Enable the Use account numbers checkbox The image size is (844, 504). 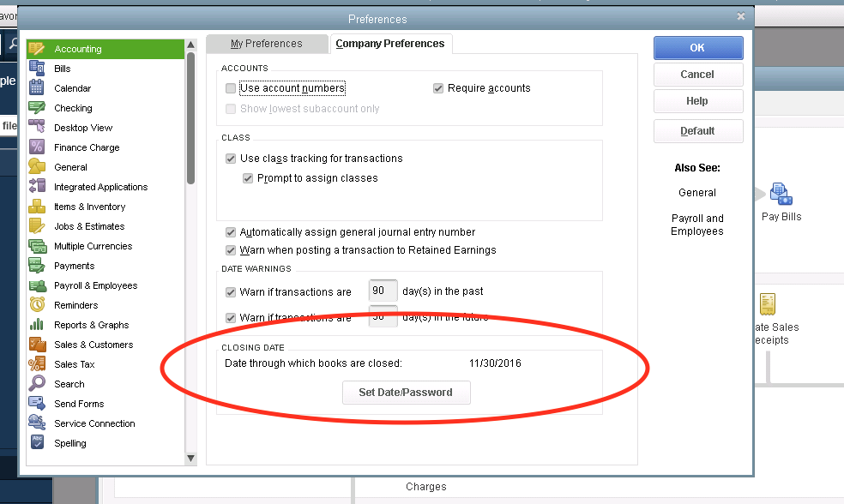coord(230,88)
